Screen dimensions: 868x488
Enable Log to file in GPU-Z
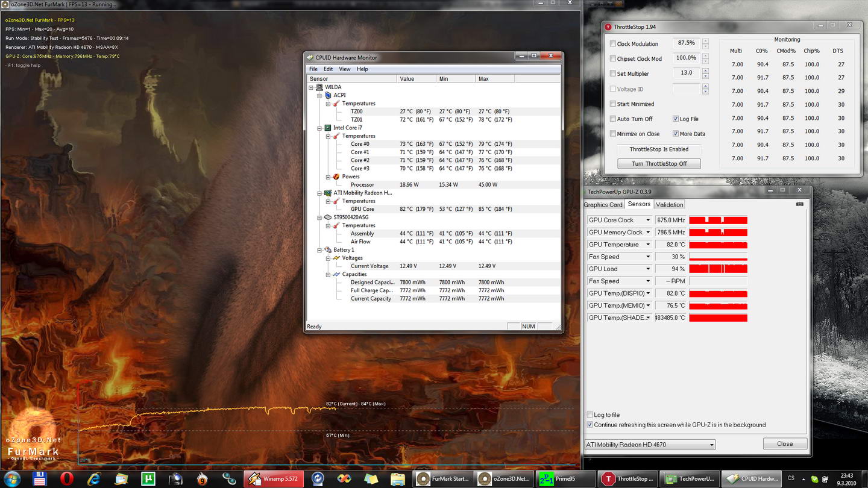point(590,415)
